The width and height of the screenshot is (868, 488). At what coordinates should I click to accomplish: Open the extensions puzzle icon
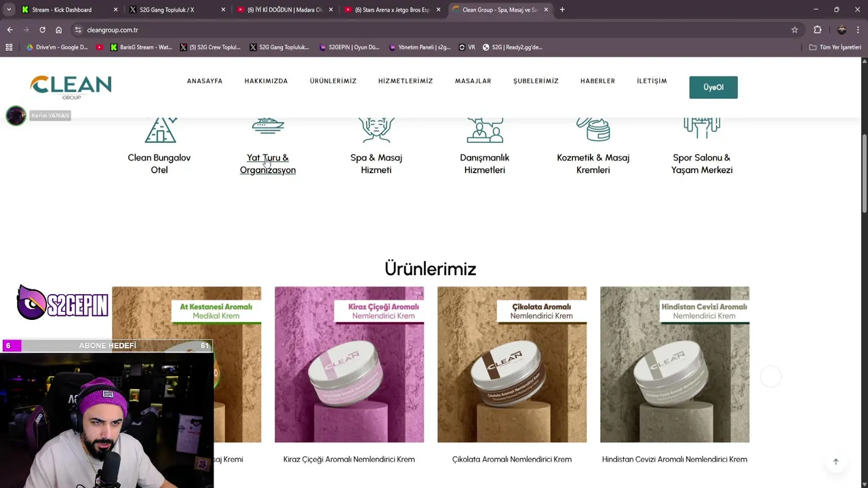(817, 30)
